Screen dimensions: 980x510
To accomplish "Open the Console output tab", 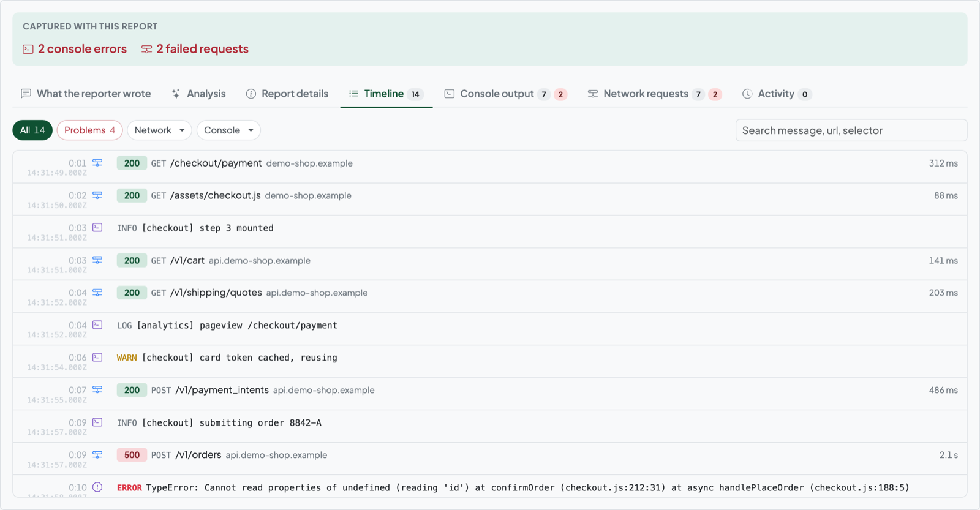I will [x=506, y=94].
